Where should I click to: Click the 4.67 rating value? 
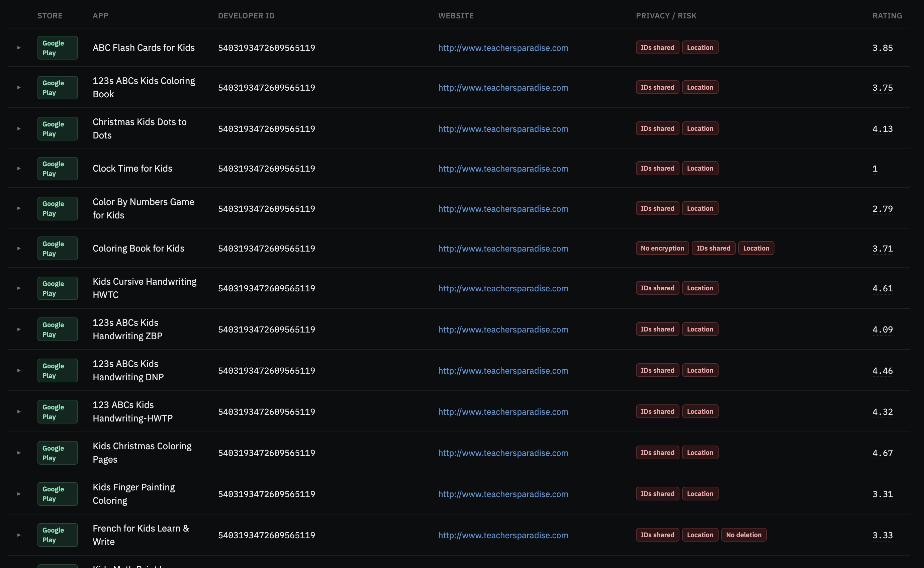(882, 453)
